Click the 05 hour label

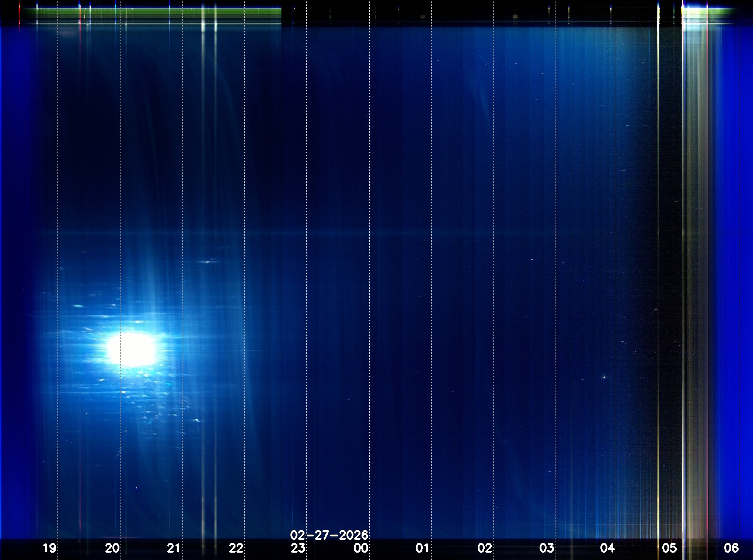pyautogui.click(x=669, y=548)
